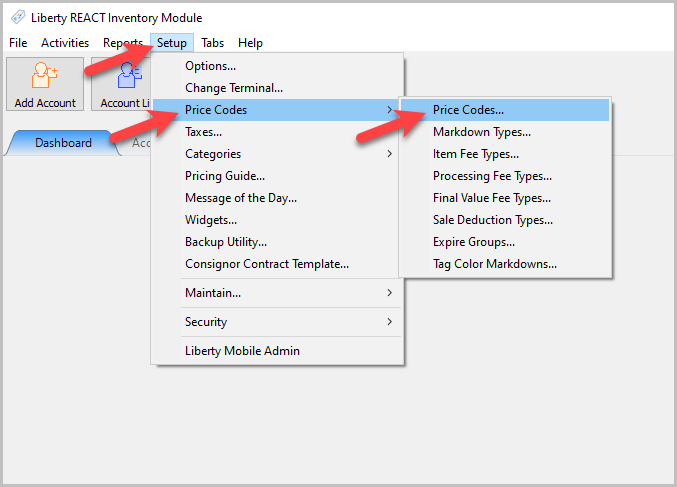
Task: Open Widgets... from the Setup menu
Action: pyautogui.click(x=277, y=220)
